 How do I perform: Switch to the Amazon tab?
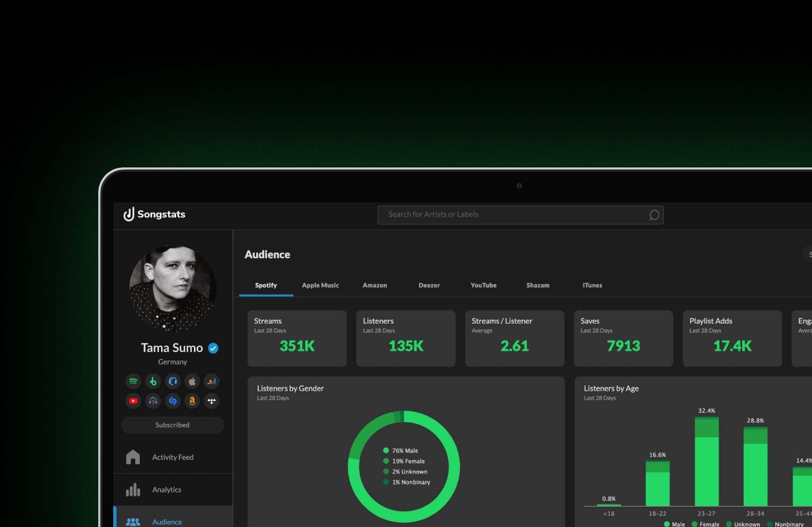point(375,286)
